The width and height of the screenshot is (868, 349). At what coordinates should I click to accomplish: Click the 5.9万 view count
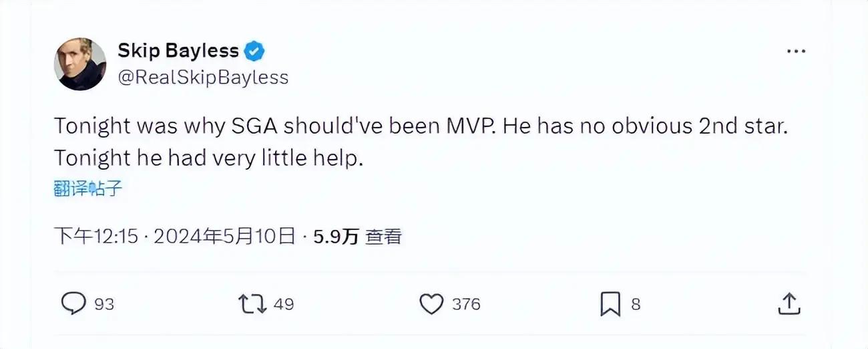click(x=337, y=235)
